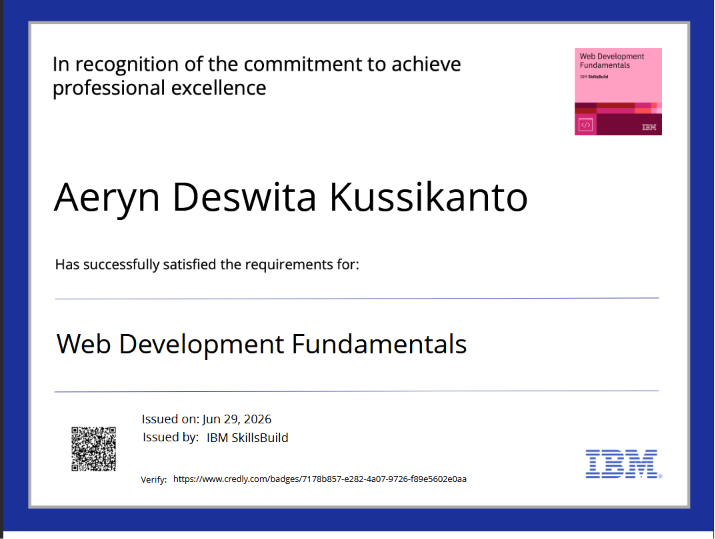
Task: Click the 'Verify:' label
Action: (x=154, y=480)
